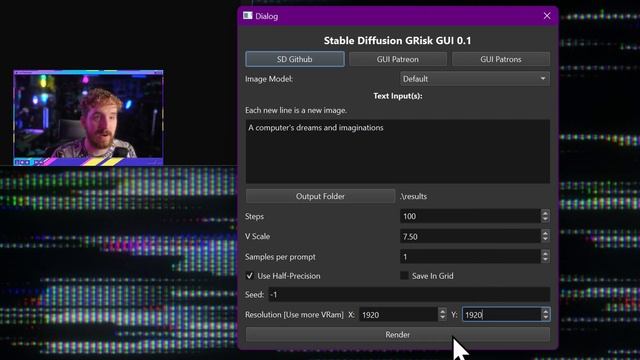Focus the Steps value field
This screenshot has height=360, width=640.
pos(470,216)
